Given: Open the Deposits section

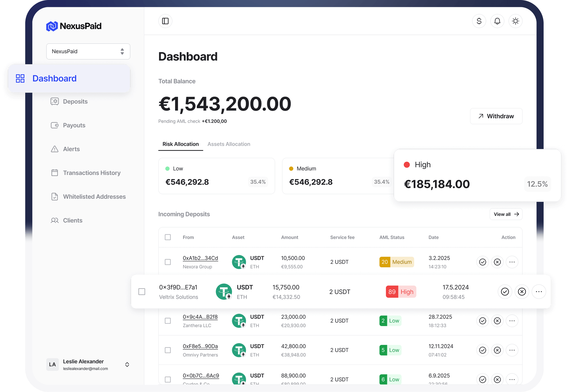Looking at the screenshot, I should [x=75, y=101].
